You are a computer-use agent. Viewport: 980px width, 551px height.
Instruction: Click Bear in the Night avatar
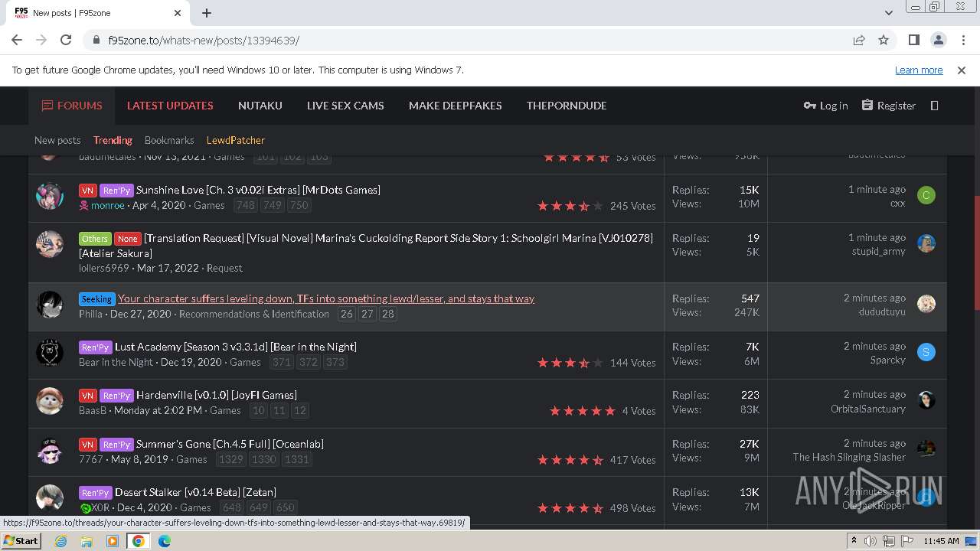click(x=50, y=353)
